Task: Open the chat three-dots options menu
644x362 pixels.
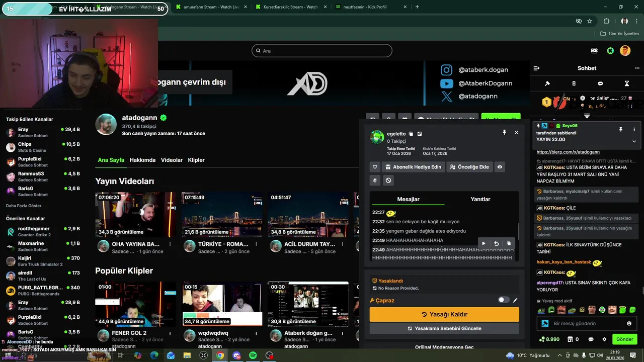Action: (636, 68)
